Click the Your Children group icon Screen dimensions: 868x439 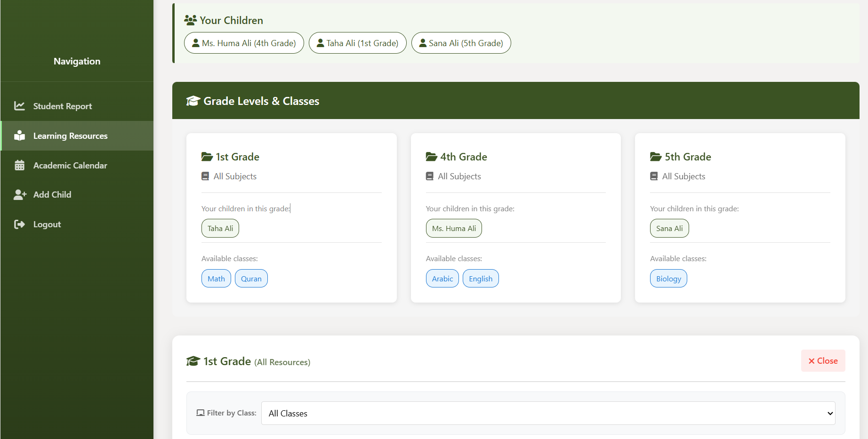[190, 20]
